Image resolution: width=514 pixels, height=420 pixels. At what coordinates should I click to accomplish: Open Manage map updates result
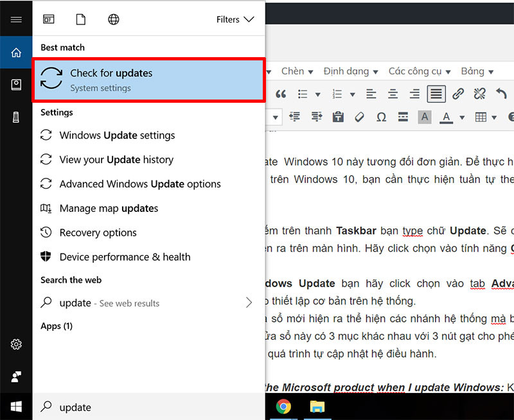pyautogui.click(x=148, y=208)
